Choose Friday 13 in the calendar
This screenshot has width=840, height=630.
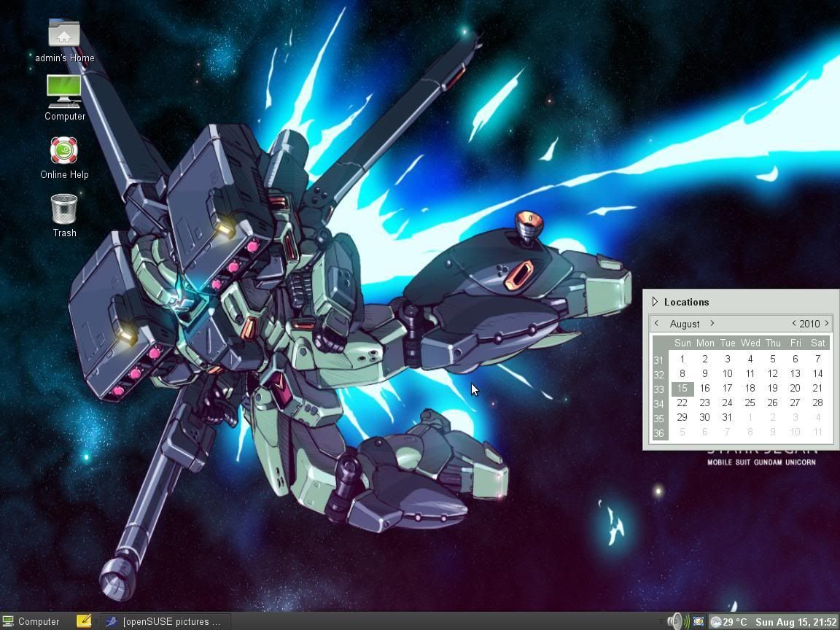(x=795, y=374)
